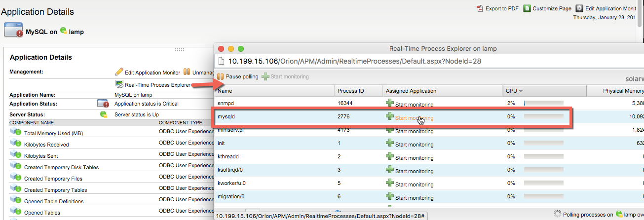Click the Pause polling button
This screenshot has width=644, height=220.
click(237, 76)
